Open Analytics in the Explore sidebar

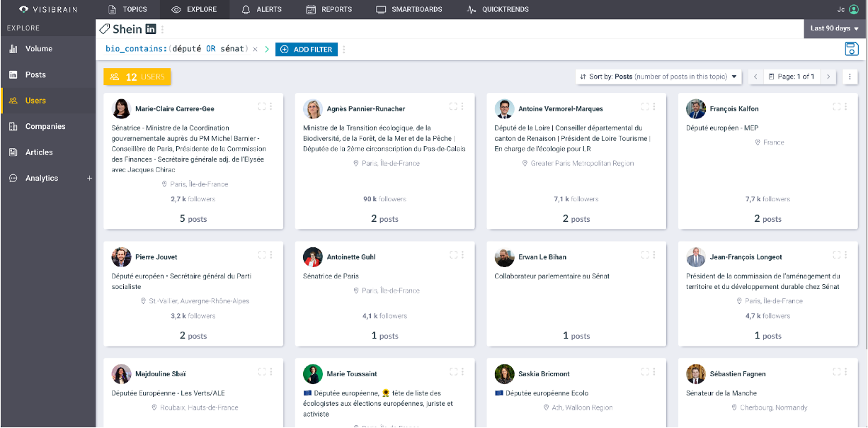(x=42, y=178)
